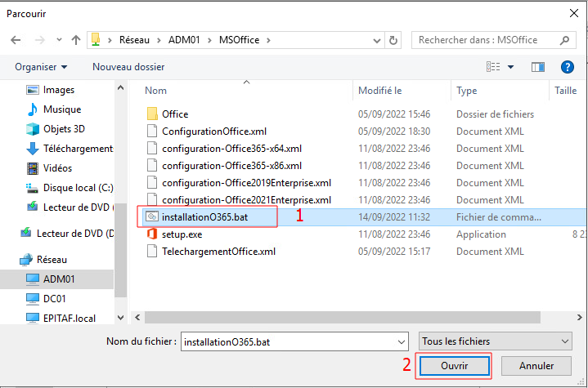
Task: Click the Ouvrir button
Action: pos(454,367)
